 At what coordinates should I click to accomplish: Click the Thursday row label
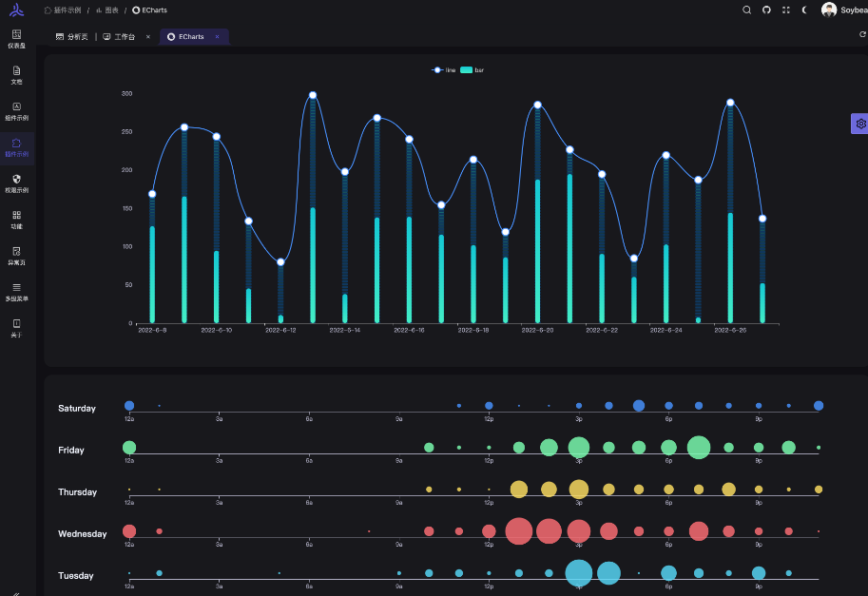point(78,492)
